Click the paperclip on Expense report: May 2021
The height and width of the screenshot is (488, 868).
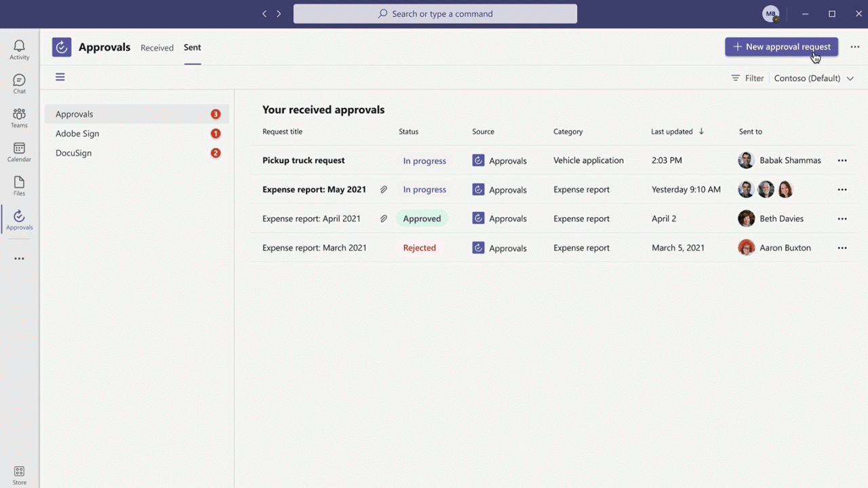click(x=384, y=190)
